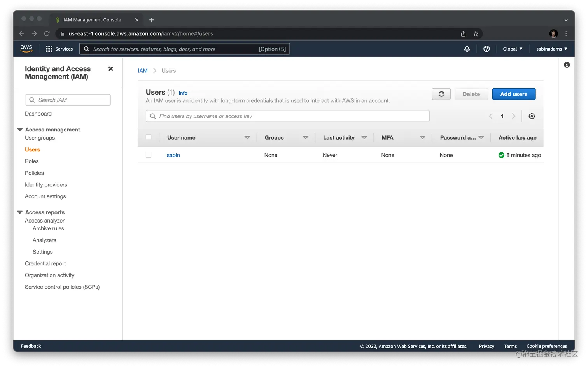Click the green active key status icon
Viewport: 588px width, 368px height.
[x=501, y=155]
